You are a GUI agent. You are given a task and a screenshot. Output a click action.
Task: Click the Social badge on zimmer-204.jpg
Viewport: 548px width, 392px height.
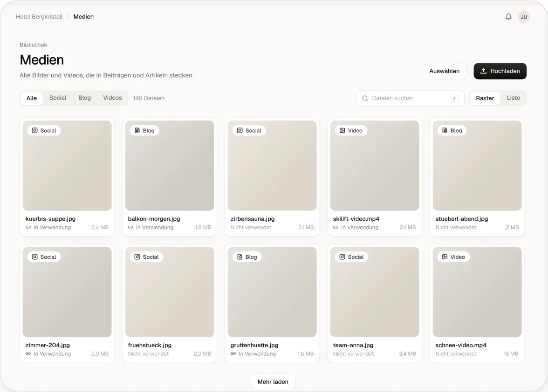[44, 257]
